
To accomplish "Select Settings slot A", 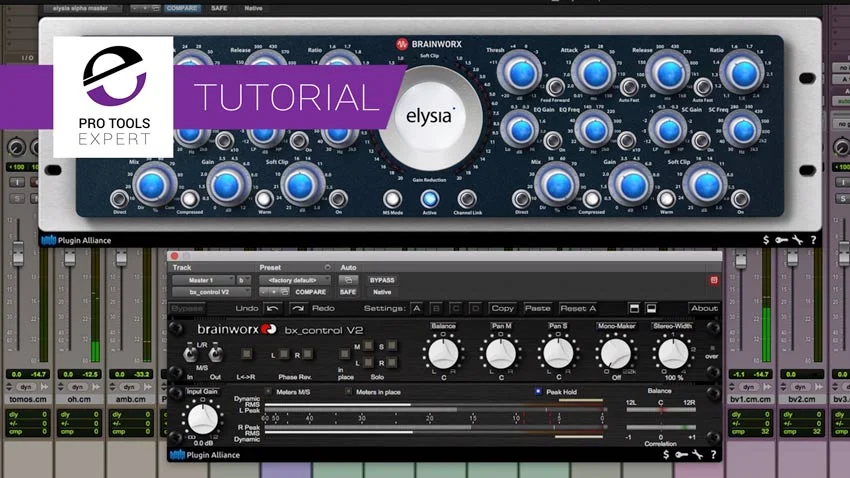I will pyautogui.click(x=416, y=308).
